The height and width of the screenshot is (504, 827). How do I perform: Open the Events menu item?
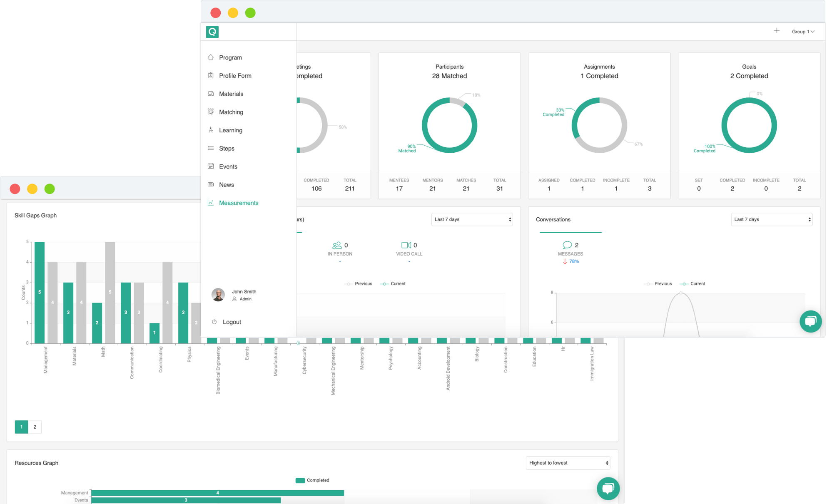(228, 166)
